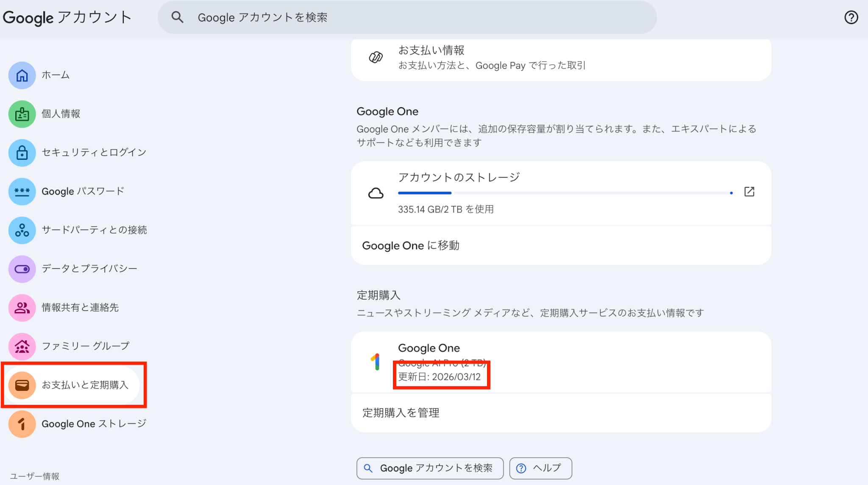The width and height of the screenshot is (868, 485).
Task: Click the account storage usage bar
Action: point(564,193)
